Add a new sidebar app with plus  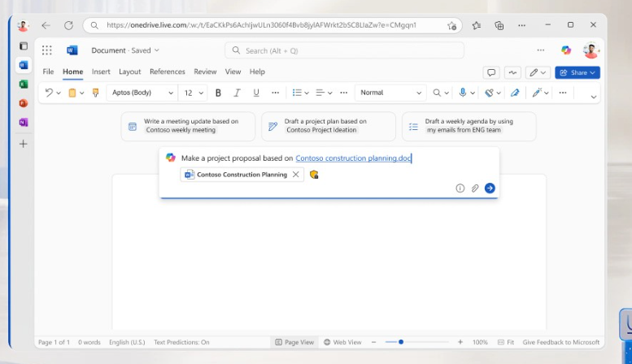tap(24, 144)
